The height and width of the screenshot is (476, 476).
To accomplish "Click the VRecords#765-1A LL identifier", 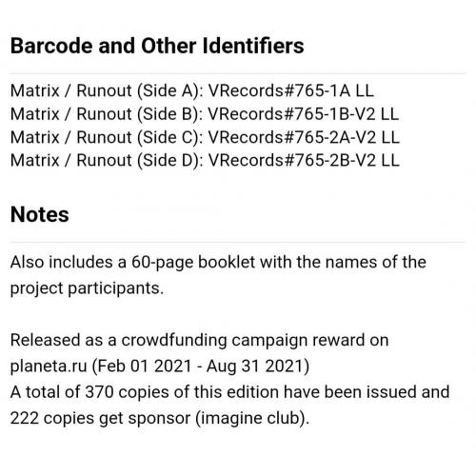I will (x=291, y=90).
